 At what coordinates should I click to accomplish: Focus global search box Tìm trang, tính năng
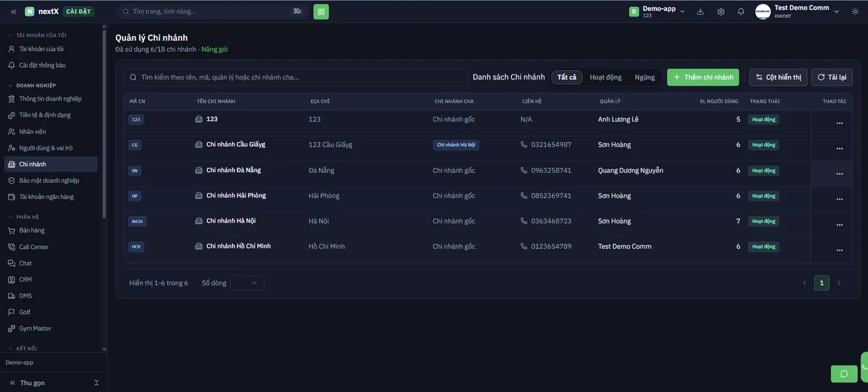coord(212,12)
